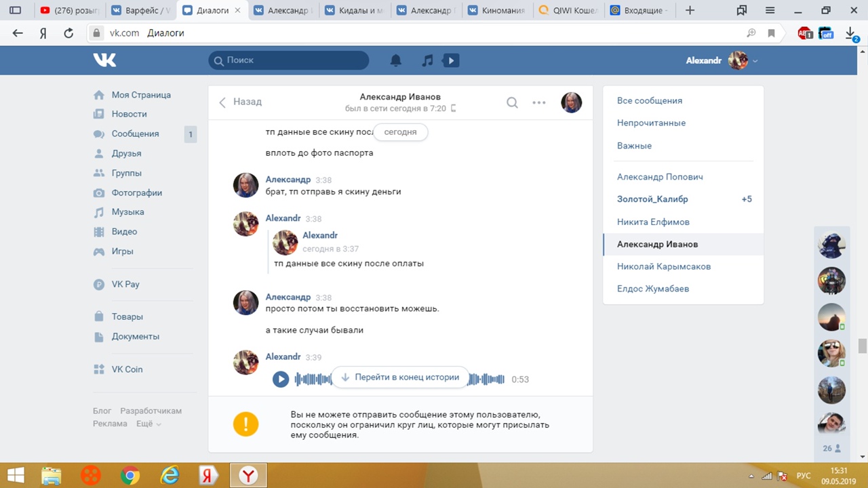Click the VK logo in header
Image resolution: width=868 pixels, height=488 pixels.
105,60
